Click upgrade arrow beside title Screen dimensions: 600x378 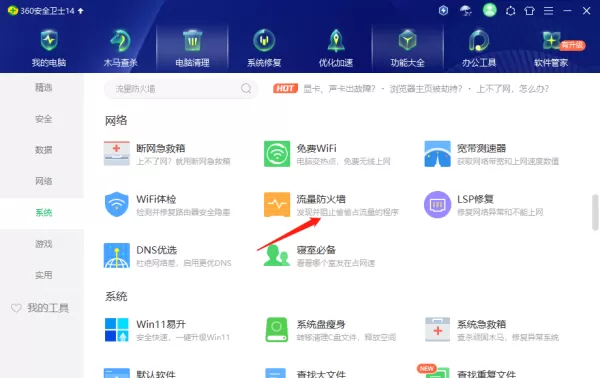click(x=80, y=11)
